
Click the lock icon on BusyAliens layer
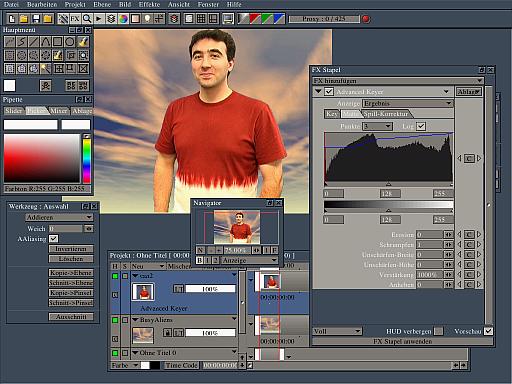tap(167, 333)
